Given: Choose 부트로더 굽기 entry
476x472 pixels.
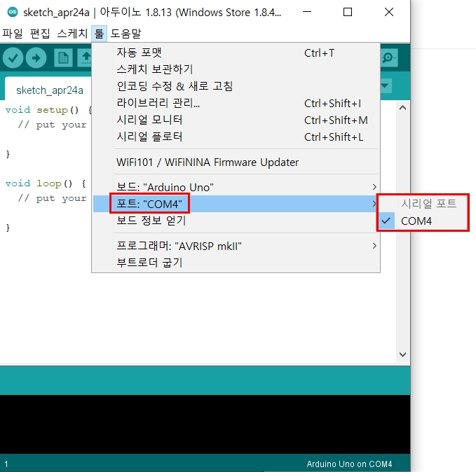Looking at the screenshot, I should (236, 263).
